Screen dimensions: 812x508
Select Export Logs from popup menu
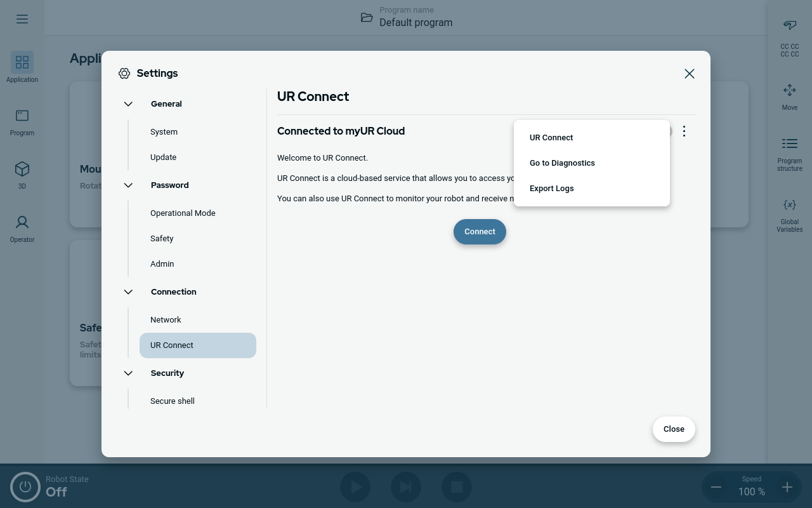[552, 189]
